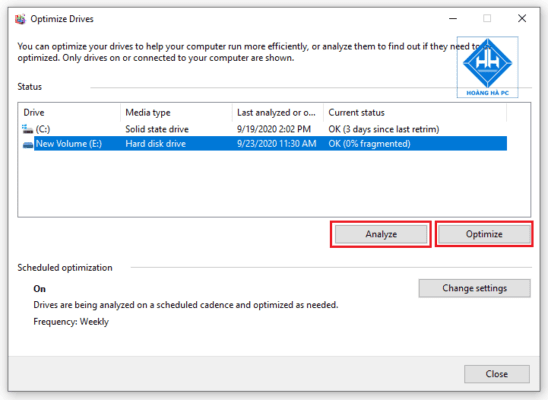Click the Optimize Drives title bar icon

point(20,19)
